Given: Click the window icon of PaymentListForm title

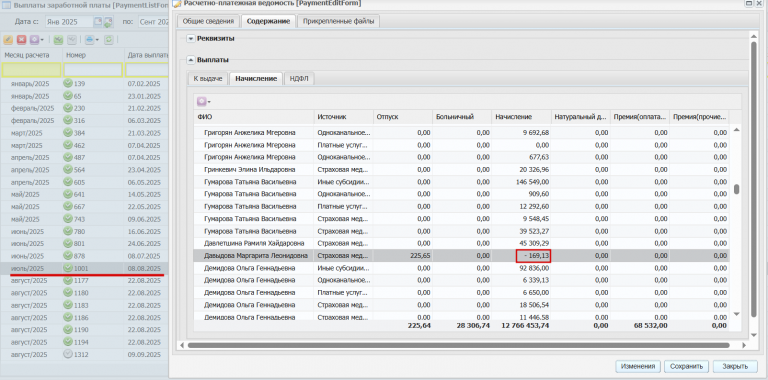Looking at the screenshot, I should [x=7, y=6].
